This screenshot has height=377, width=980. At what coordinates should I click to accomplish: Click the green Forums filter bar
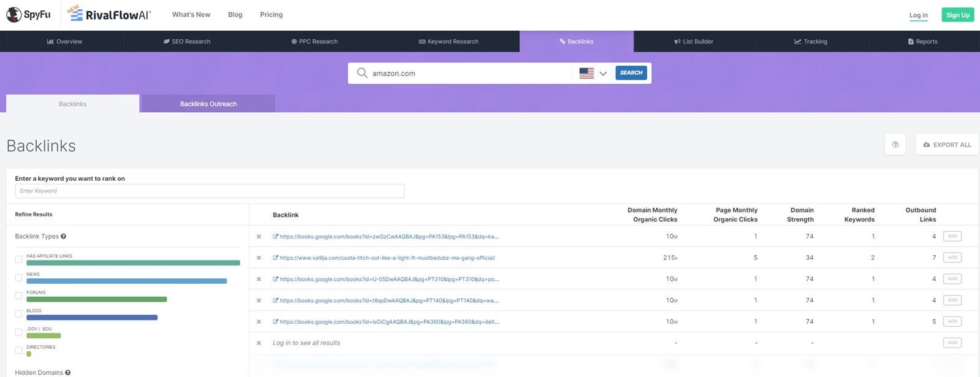coord(96,300)
